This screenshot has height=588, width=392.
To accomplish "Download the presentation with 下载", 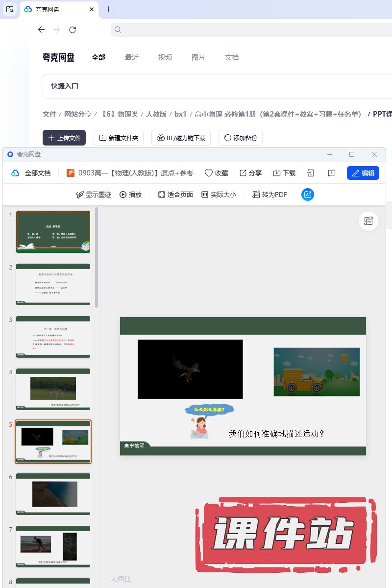I will (x=277, y=173).
